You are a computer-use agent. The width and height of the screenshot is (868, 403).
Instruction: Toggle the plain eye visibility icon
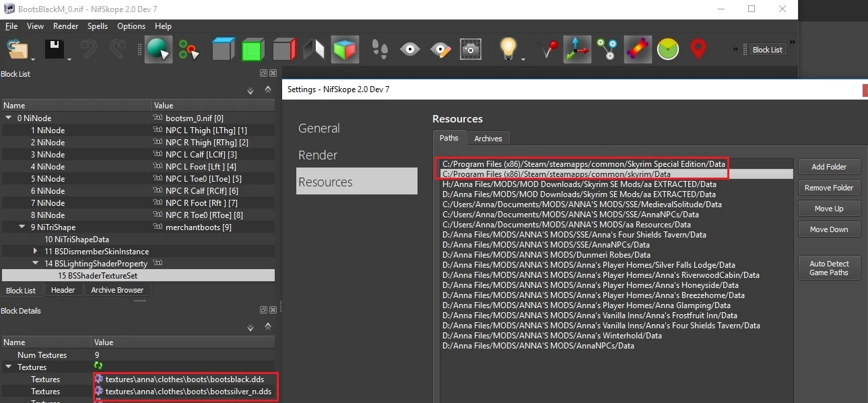pyautogui.click(x=410, y=50)
